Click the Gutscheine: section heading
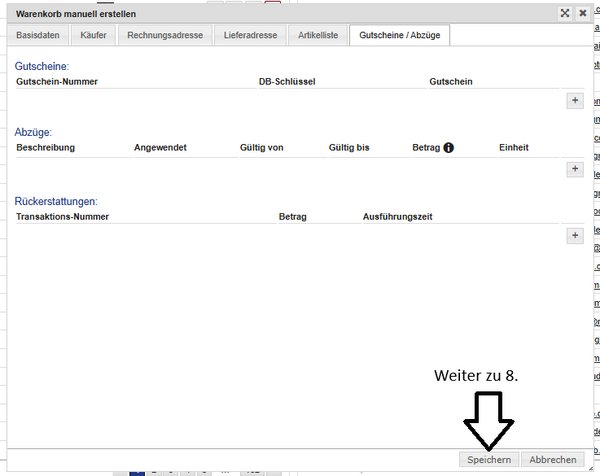Screen dimensions: 600x476 click(x=42, y=66)
